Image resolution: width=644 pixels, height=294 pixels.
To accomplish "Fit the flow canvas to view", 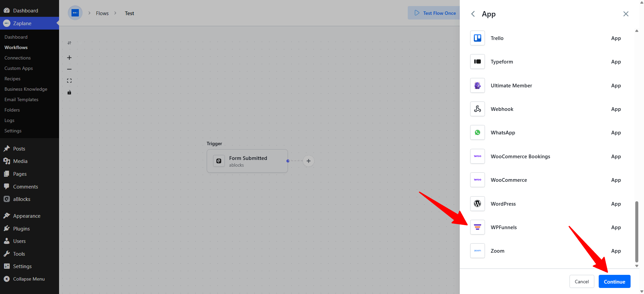I will pos(69,81).
